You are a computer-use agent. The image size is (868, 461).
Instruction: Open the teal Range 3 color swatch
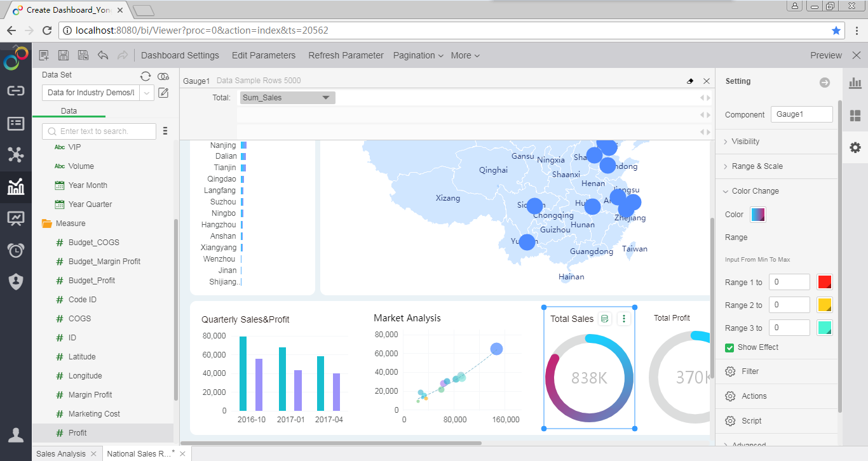(x=824, y=328)
